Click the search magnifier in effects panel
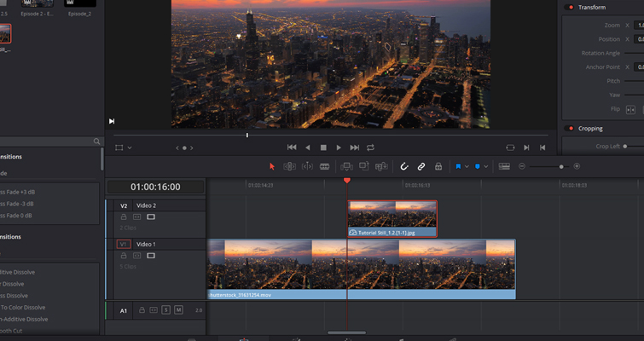This screenshot has height=341, width=644. click(96, 142)
